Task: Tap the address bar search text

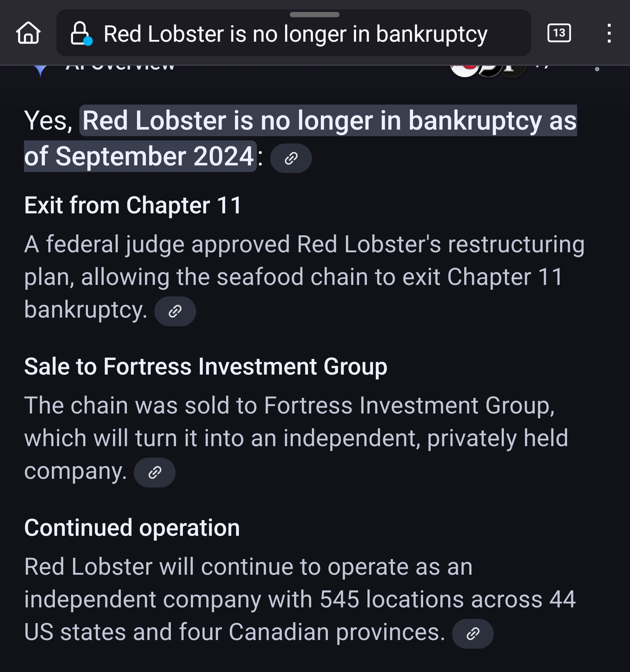Action: 295,34
